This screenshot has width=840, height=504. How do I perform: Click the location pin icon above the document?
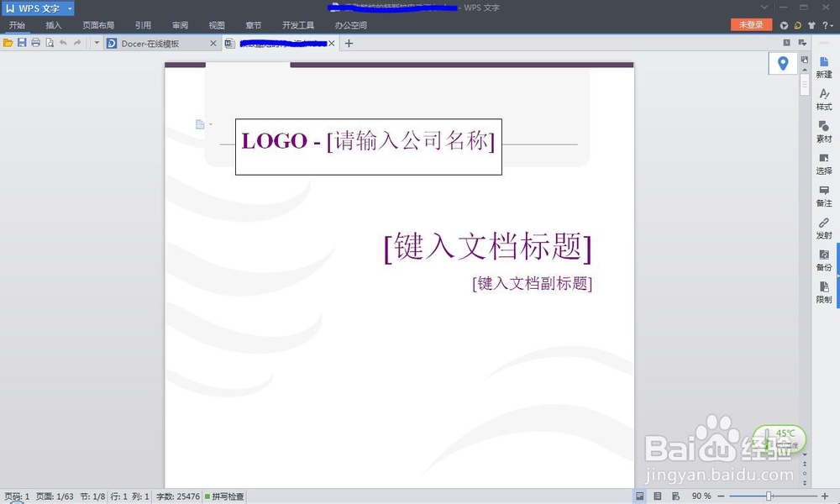(x=783, y=62)
